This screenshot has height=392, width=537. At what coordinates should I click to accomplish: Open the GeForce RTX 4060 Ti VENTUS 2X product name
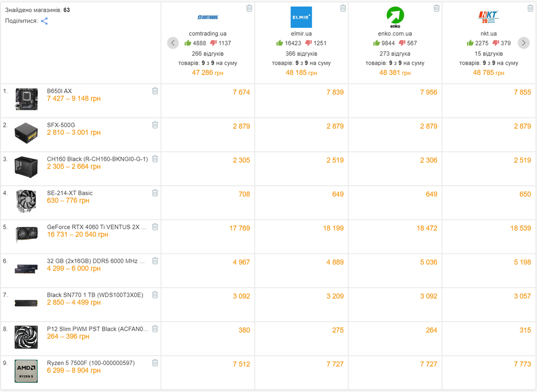click(97, 227)
